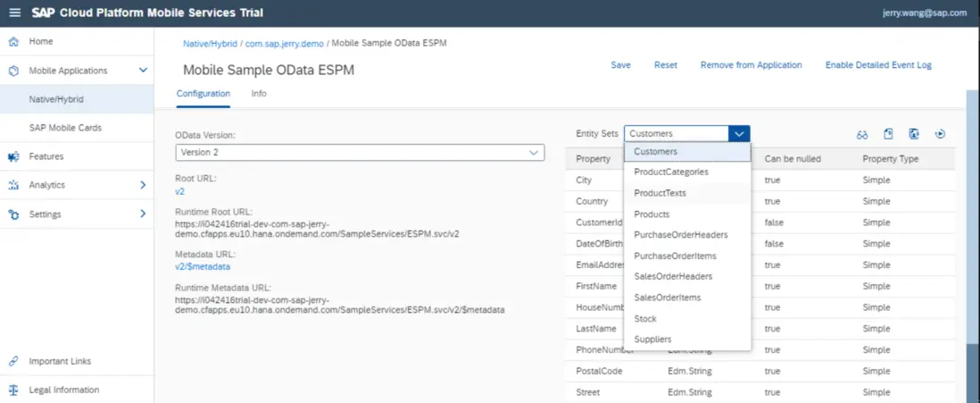Click the globe document icon above the table
Screen dimensions: 980x403
(914, 134)
